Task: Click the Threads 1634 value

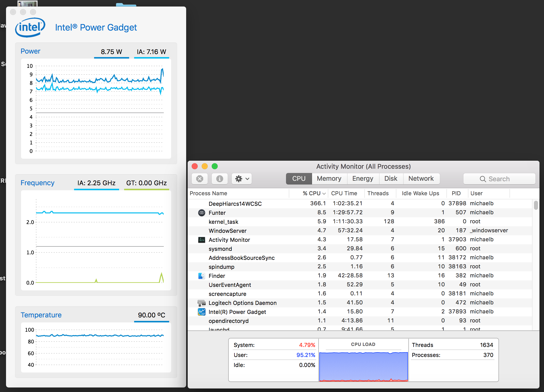Action: pyautogui.click(x=486, y=345)
